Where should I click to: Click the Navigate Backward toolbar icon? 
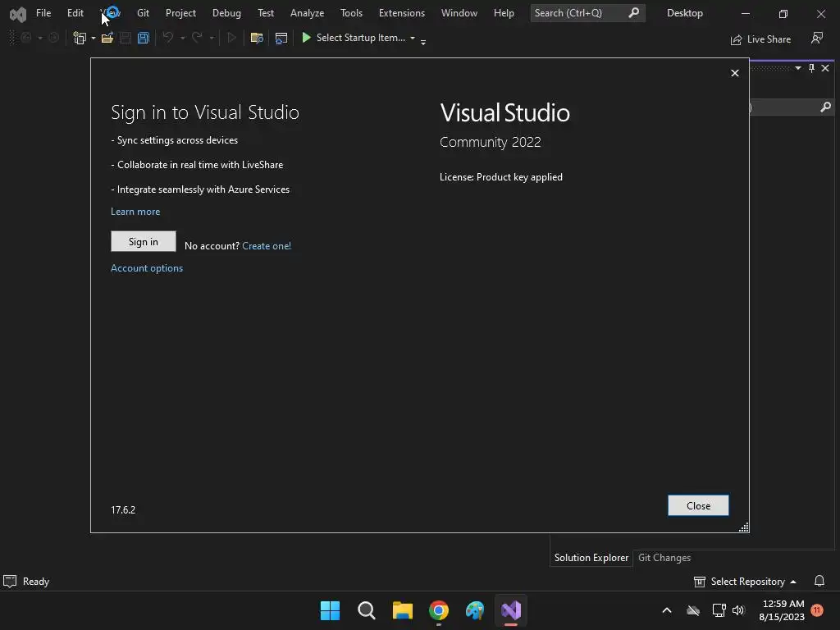25,38
